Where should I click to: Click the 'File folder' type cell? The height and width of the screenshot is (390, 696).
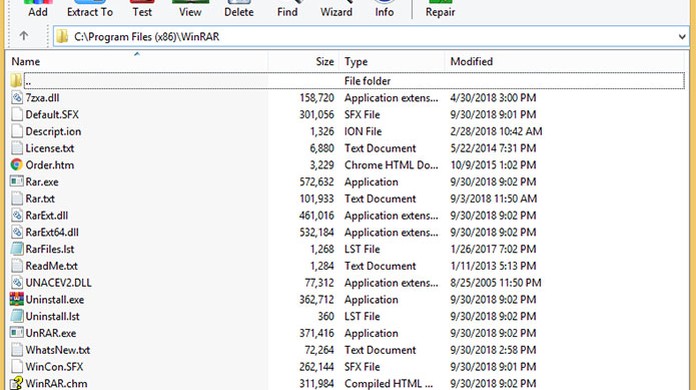click(367, 81)
